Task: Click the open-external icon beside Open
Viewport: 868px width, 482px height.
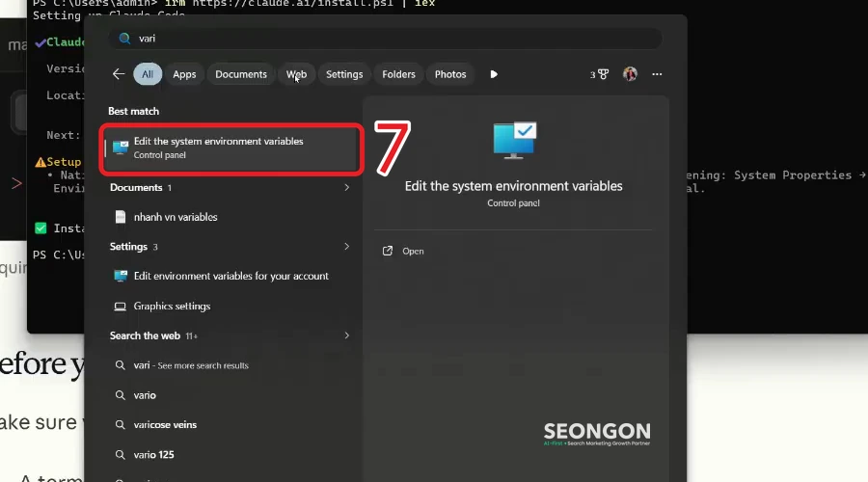Action: pyautogui.click(x=388, y=252)
